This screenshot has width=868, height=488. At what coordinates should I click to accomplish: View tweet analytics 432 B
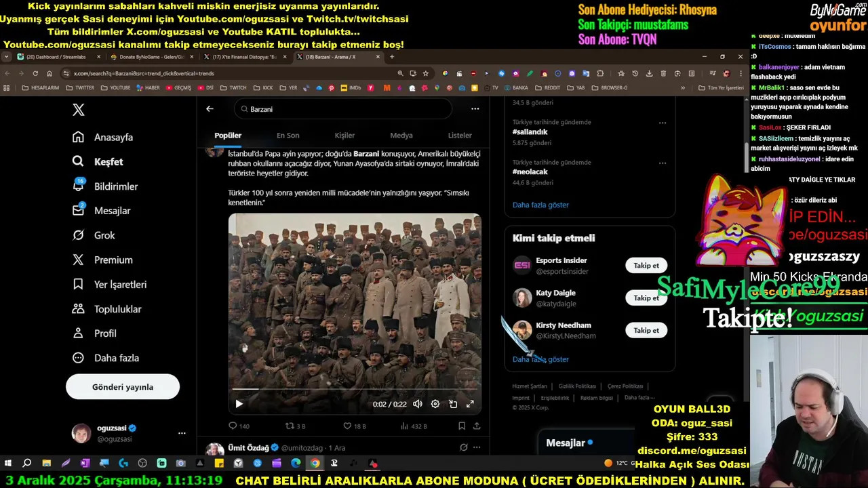pyautogui.click(x=414, y=426)
